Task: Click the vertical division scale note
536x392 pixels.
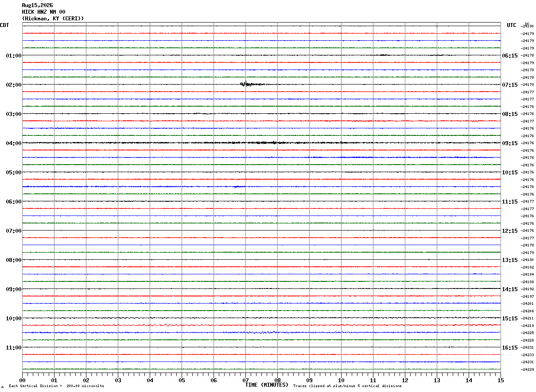Action: click(x=56, y=386)
